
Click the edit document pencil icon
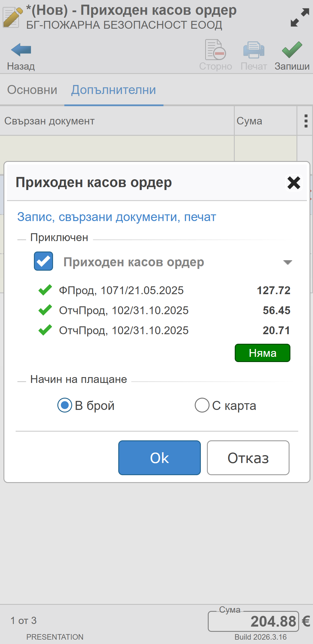point(12,17)
